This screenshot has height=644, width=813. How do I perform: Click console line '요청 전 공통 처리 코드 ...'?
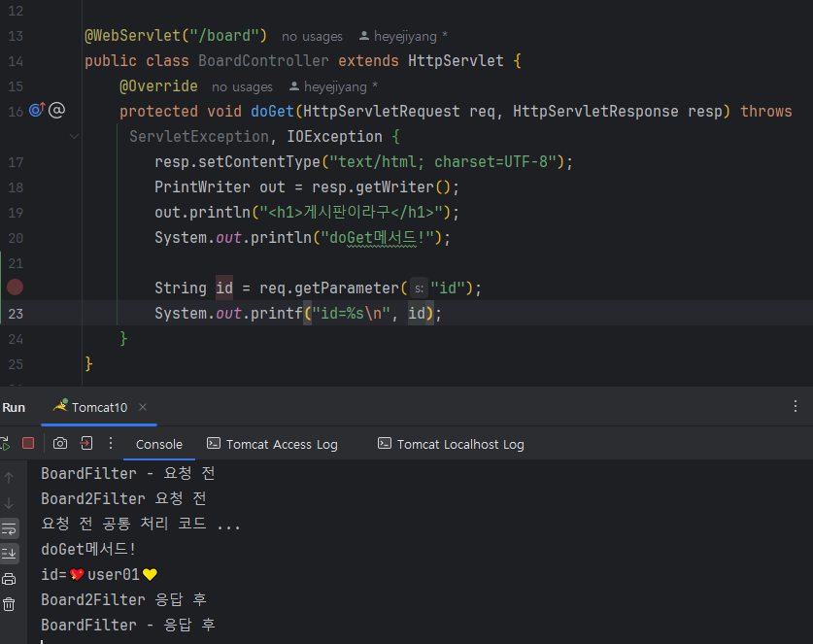[141, 524]
